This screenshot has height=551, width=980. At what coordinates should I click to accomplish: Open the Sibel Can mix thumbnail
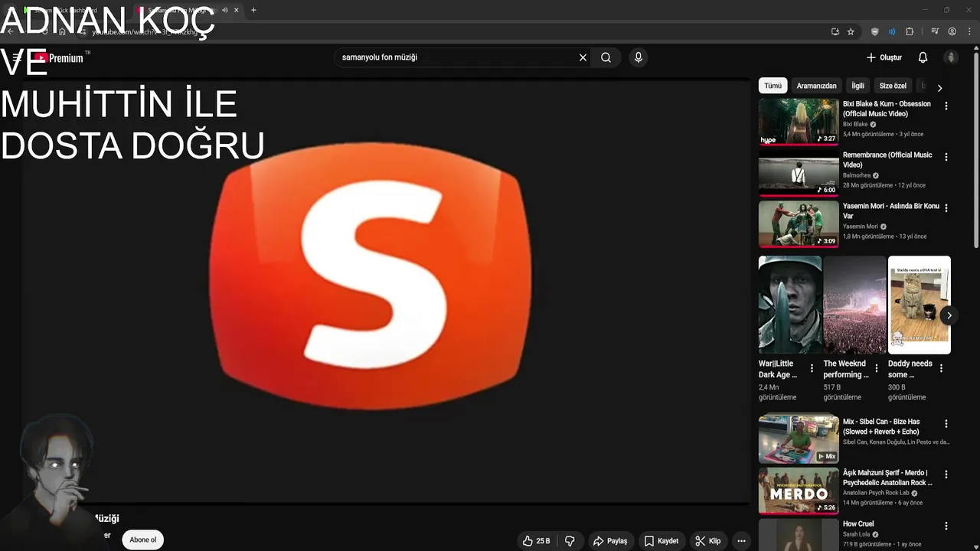click(x=799, y=439)
